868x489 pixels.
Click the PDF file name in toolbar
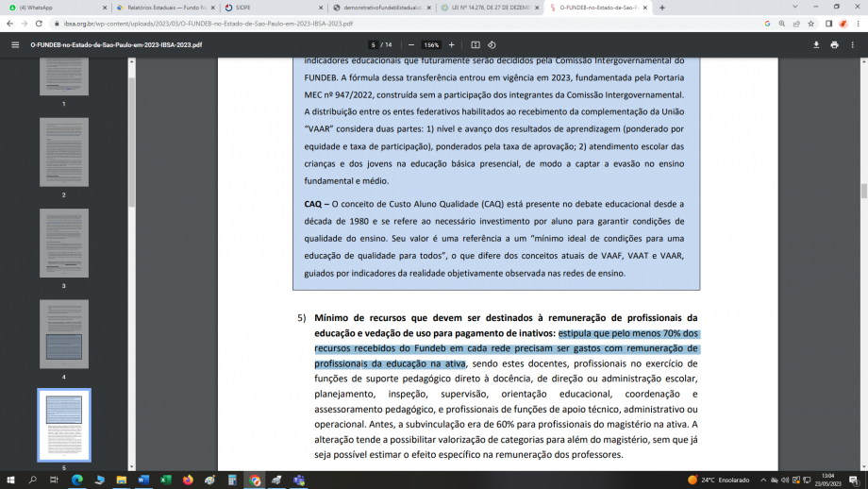(116, 45)
